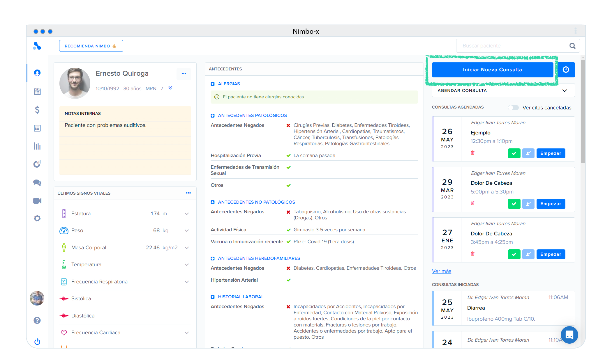The image size is (612, 364).
Task: Expand the Estatura vital sign row
Action: tap(187, 214)
